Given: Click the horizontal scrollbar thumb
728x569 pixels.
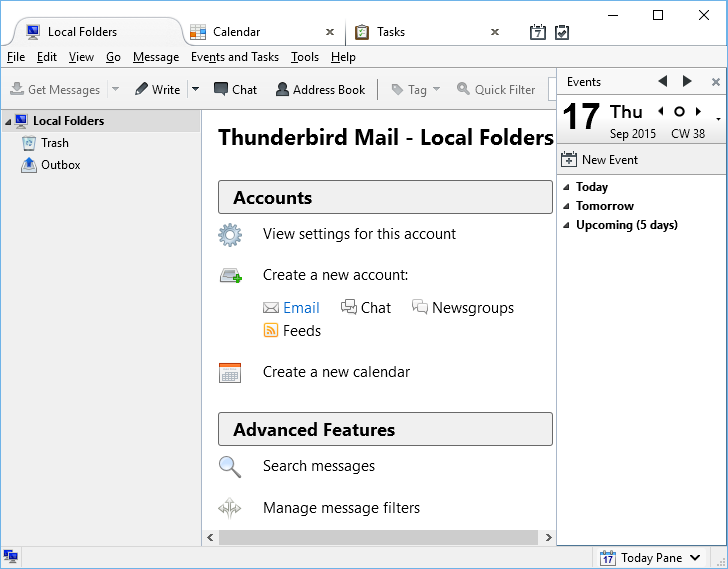Looking at the screenshot, I should (x=378, y=537).
